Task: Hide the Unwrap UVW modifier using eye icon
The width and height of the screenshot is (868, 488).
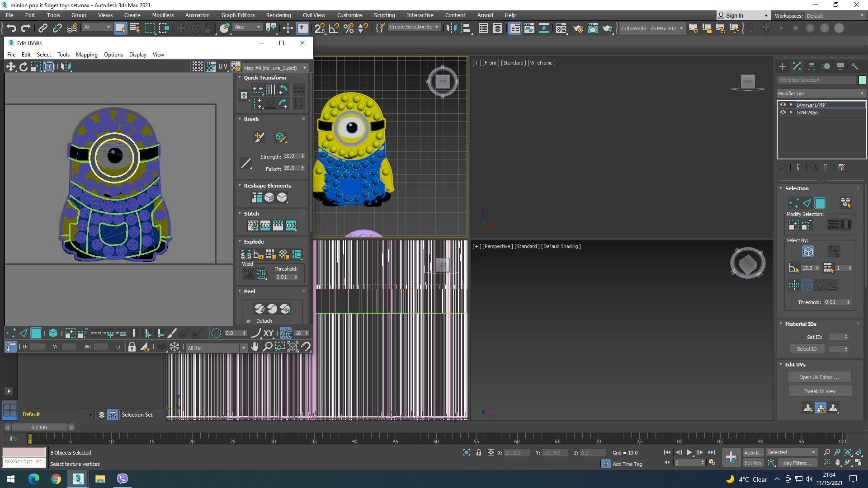Action: click(x=783, y=105)
